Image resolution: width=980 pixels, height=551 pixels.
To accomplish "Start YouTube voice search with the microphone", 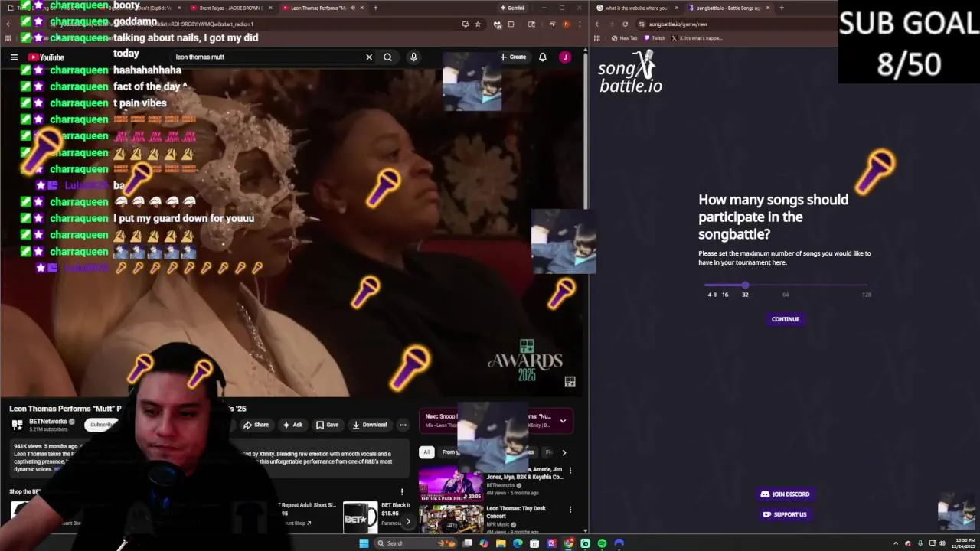I will [413, 57].
